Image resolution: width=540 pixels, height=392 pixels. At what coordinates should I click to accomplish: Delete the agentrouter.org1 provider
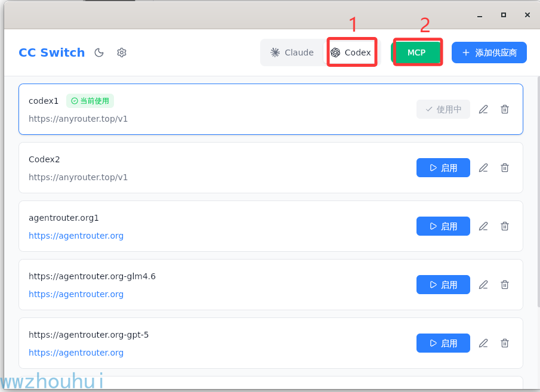505,226
